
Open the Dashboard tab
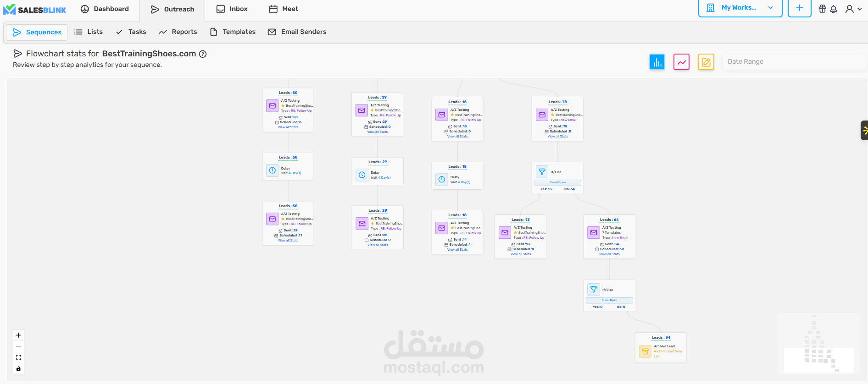[x=105, y=9]
